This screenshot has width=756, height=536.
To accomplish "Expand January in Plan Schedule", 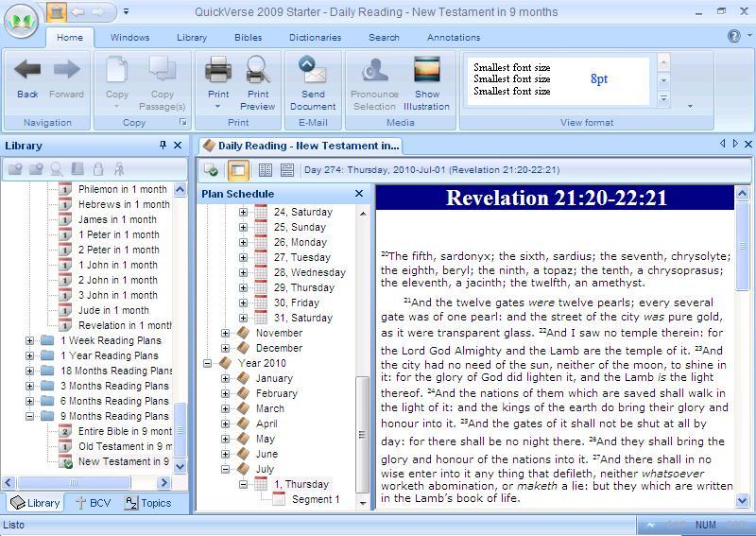I will (225, 378).
